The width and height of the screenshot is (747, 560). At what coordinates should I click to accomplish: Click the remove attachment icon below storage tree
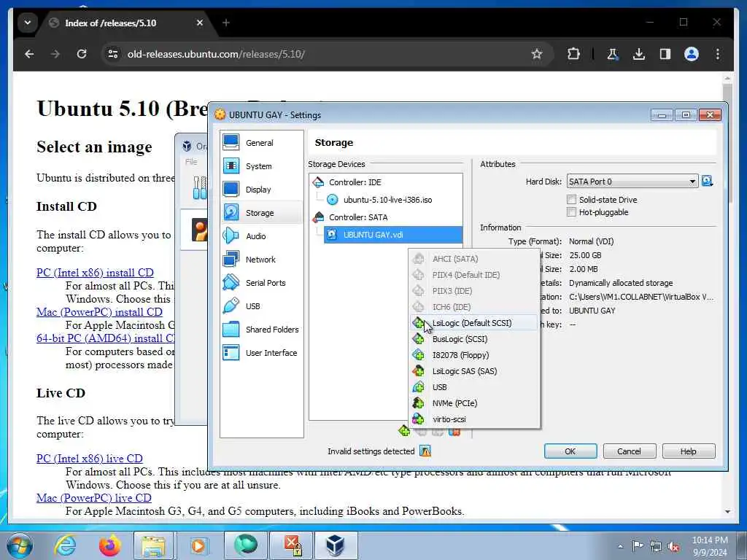click(454, 432)
